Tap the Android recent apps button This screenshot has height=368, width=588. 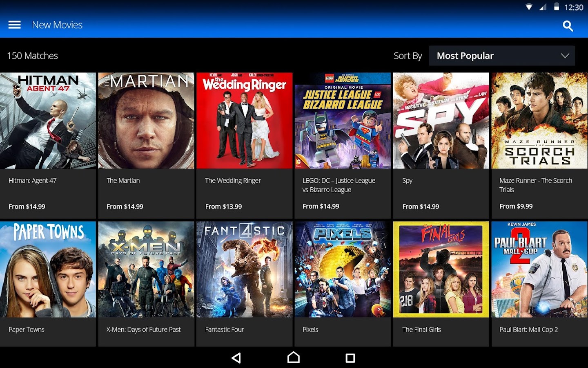pyautogui.click(x=350, y=358)
